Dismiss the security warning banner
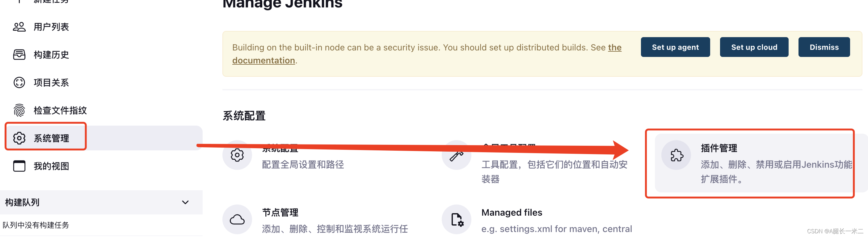Screen dimensions: 868x237 (824, 47)
